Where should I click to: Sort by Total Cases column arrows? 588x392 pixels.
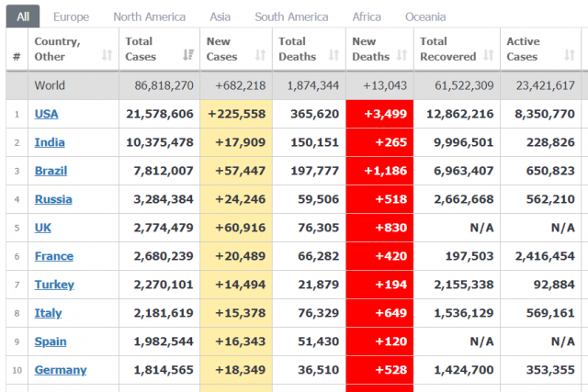[188, 55]
